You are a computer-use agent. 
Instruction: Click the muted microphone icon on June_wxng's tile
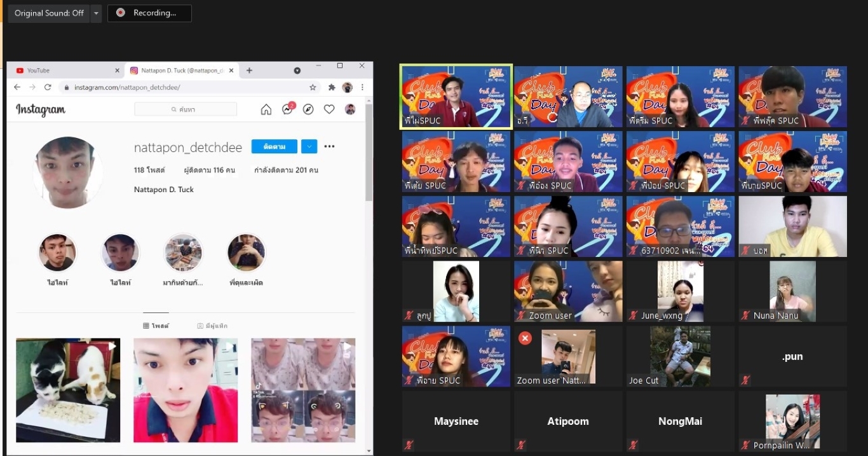click(634, 315)
